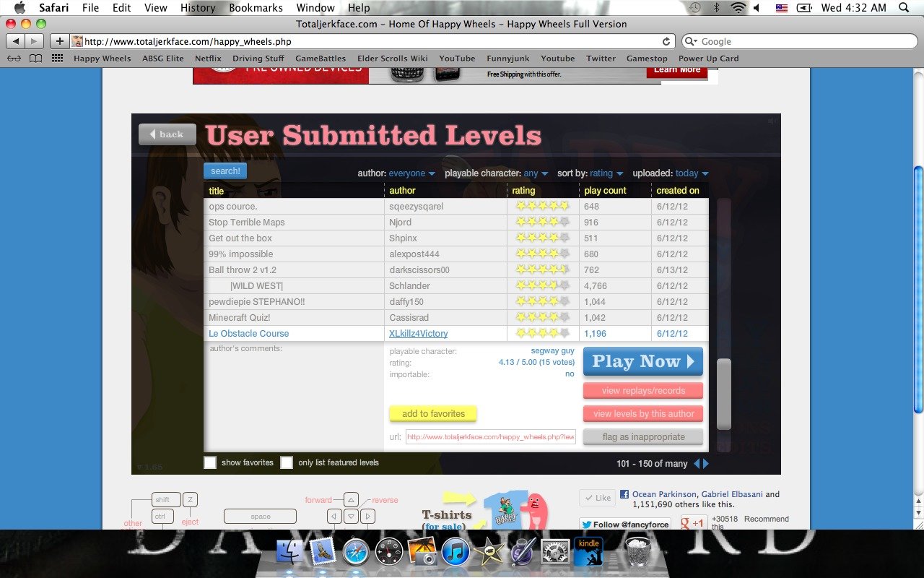
Task: Go to next page of levels arrow
Action: [x=706, y=463]
